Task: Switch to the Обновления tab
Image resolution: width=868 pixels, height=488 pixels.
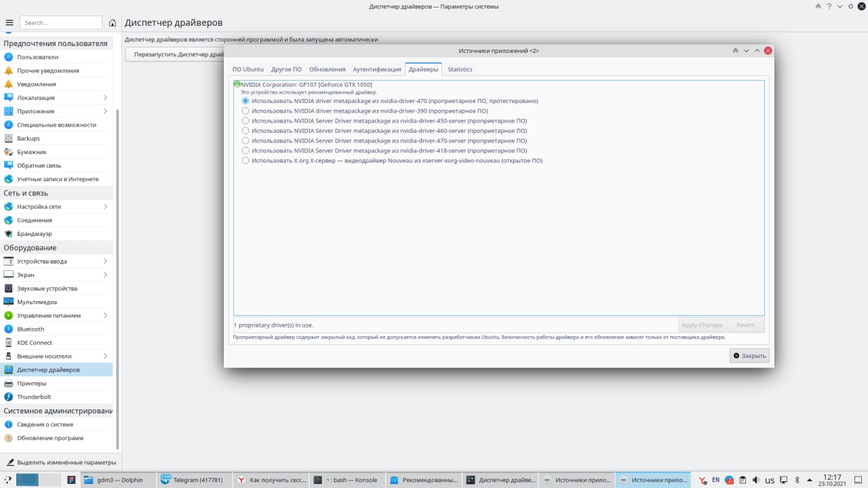Action: pos(328,69)
